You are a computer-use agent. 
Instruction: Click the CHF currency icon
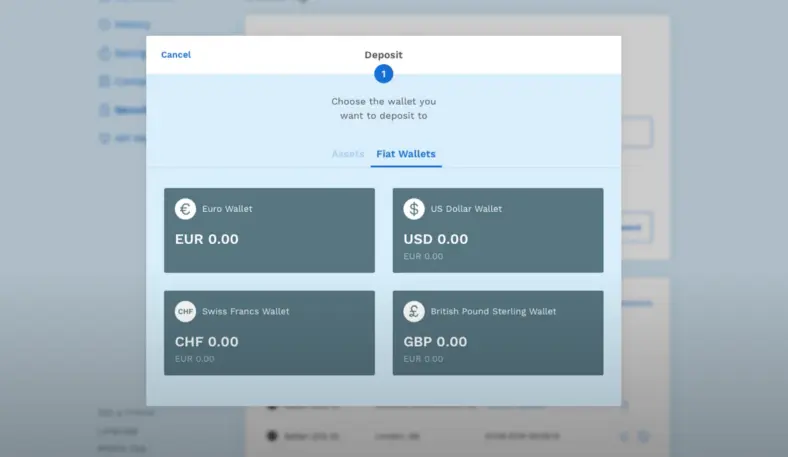(185, 311)
